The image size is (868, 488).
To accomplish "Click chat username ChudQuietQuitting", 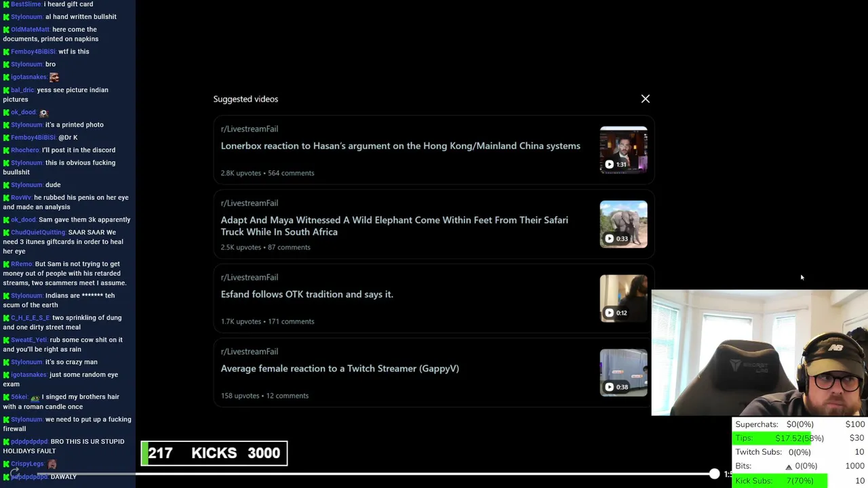I will [38, 232].
